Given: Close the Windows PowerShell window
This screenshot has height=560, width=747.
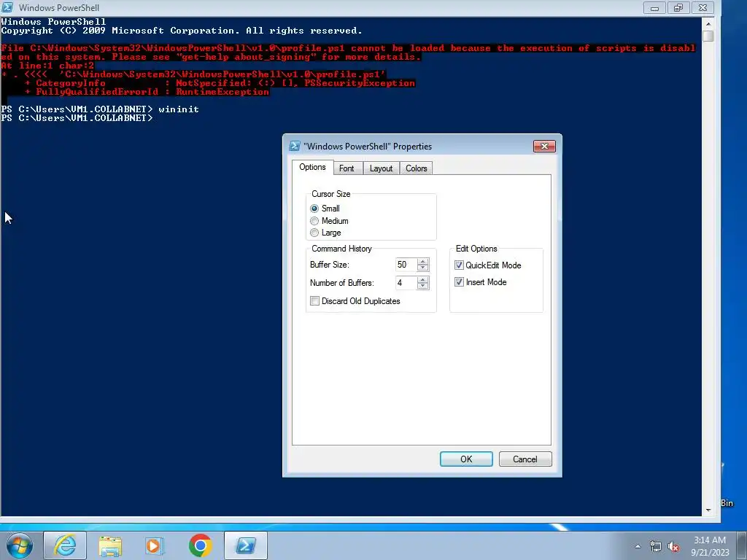Looking at the screenshot, I should coord(703,7).
